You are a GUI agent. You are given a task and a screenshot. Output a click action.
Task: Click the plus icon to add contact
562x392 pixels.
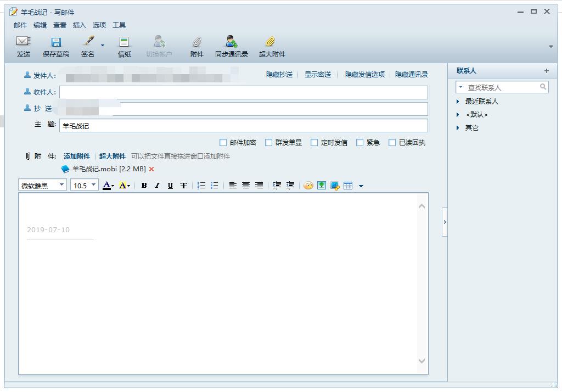coord(546,71)
